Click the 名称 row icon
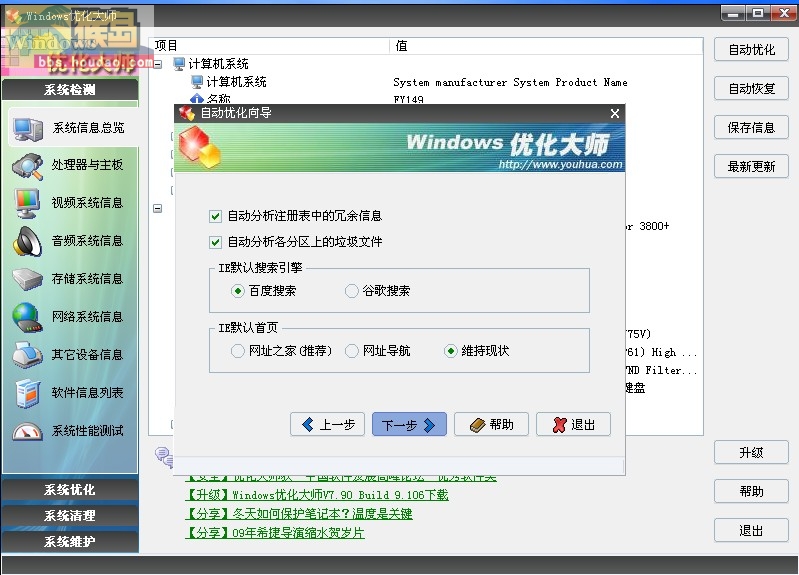This screenshot has width=799, height=575. (197, 98)
